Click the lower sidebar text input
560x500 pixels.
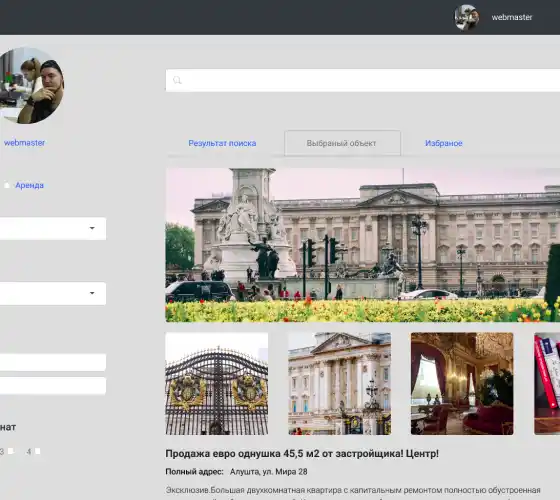pyautogui.click(x=53, y=386)
